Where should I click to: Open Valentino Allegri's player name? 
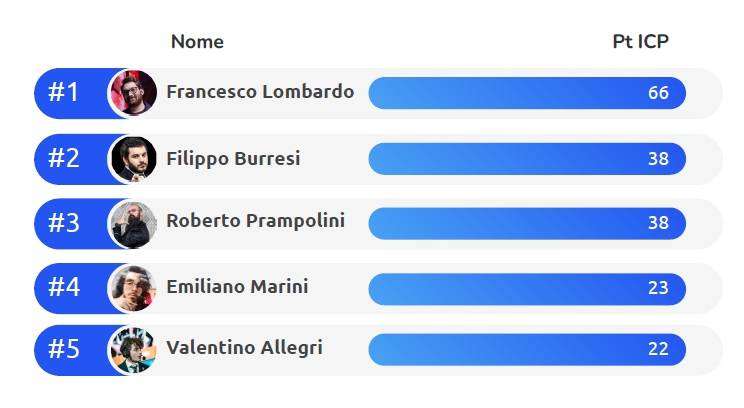tap(244, 348)
